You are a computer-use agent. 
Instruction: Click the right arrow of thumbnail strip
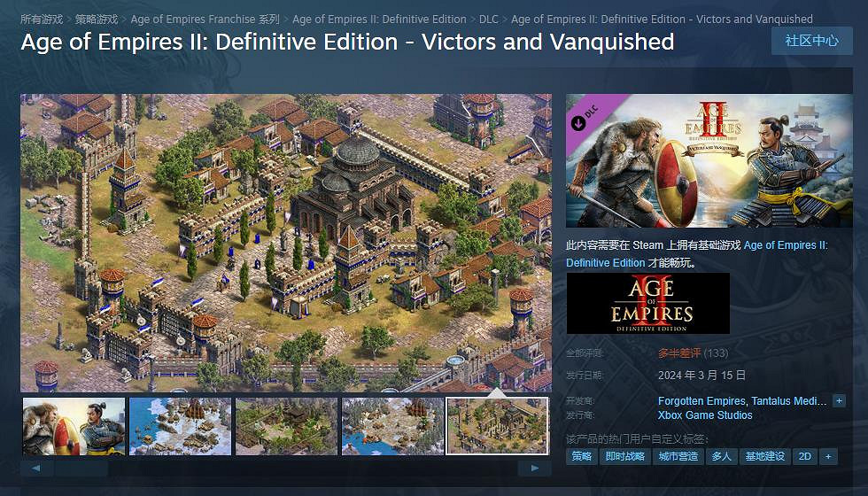point(534,469)
